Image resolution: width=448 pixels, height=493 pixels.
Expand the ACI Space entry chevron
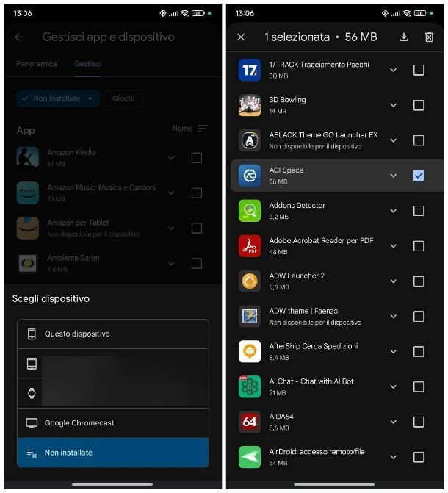tap(394, 176)
